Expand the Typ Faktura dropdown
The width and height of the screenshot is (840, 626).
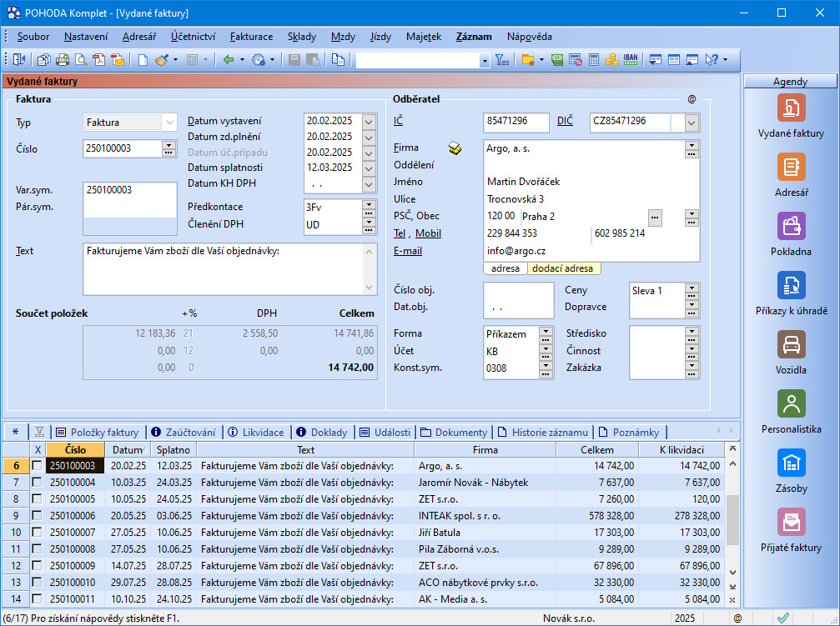coord(170,122)
